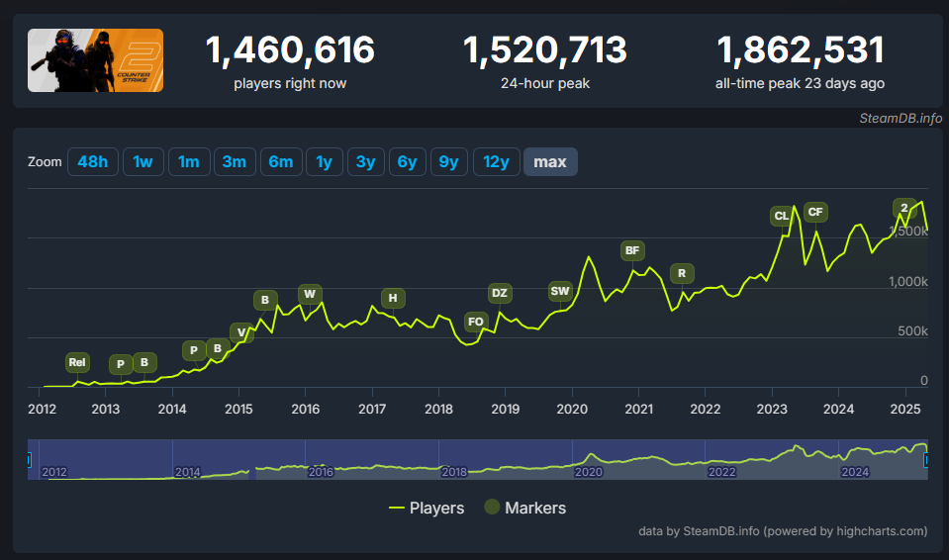The image size is (949, 560).
Task: Click the B marker near mid-2015
Action: coord(265,300)
